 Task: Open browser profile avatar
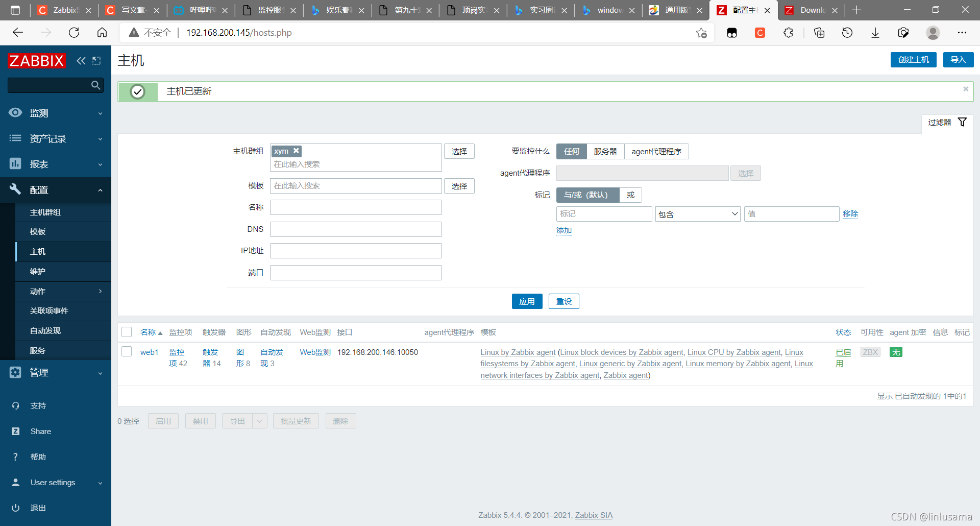[933, 33]
